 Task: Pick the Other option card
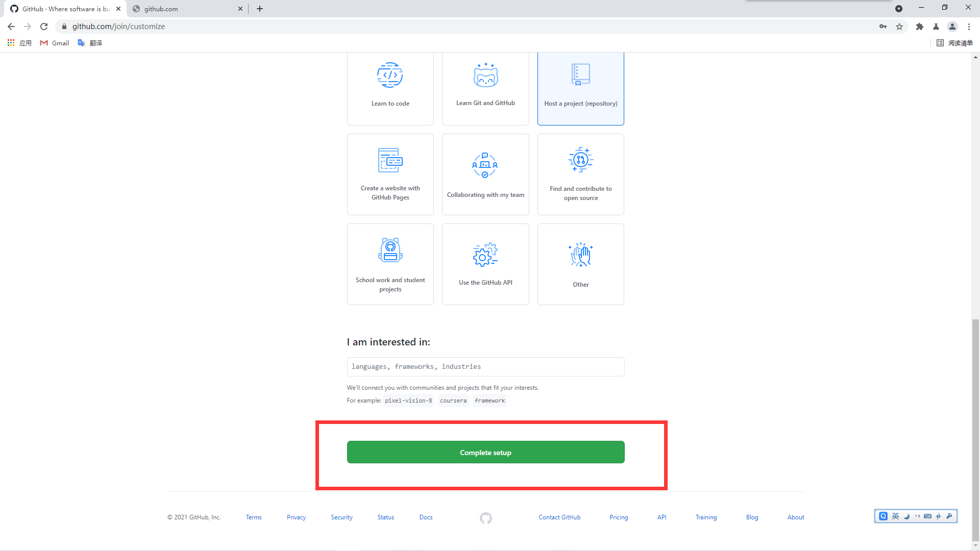tap(581, 264)
